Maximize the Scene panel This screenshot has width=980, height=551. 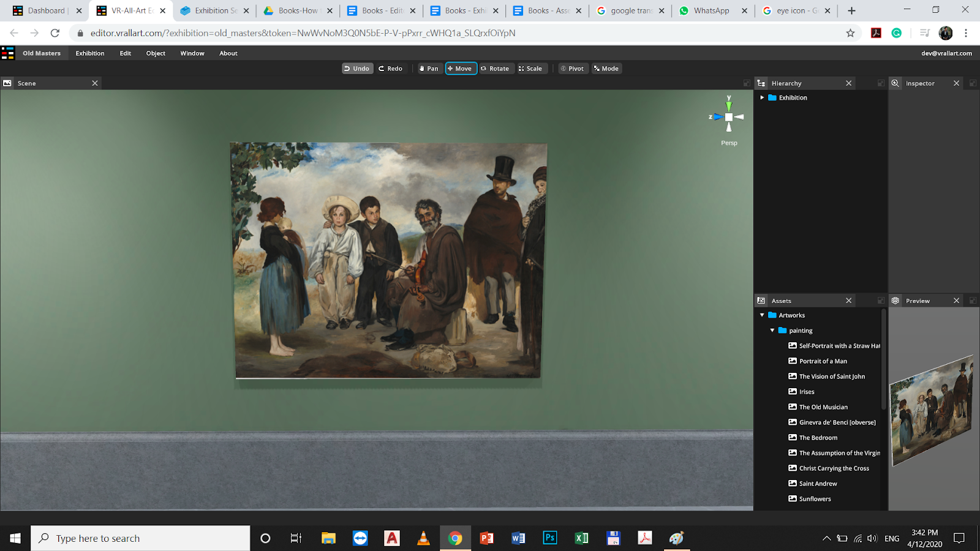click(747, 83)
